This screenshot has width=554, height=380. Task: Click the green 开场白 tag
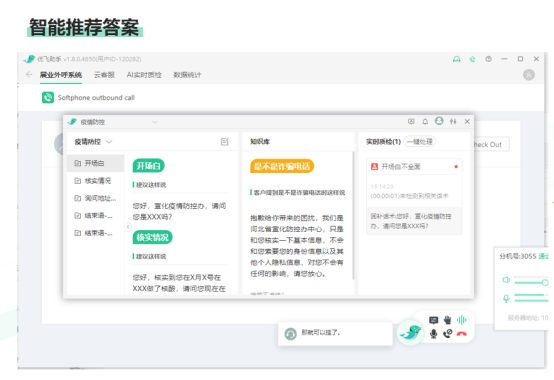[x=149, y=166]
